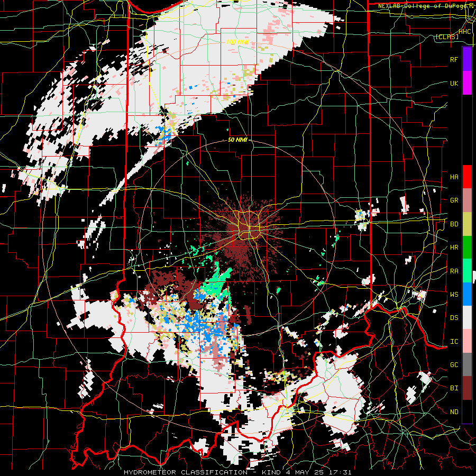
Task: Click the olive BD color swatch
Action: click(467, 224)
